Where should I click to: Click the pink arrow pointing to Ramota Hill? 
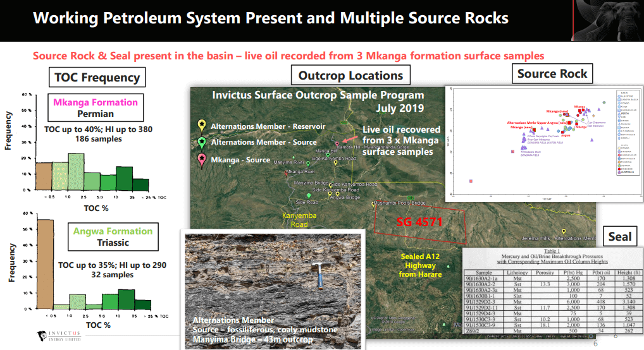350,139
